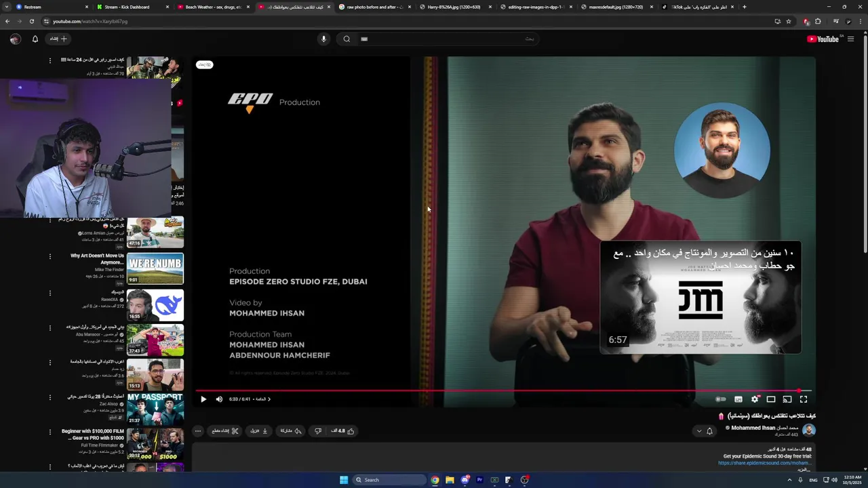Open the more actions three-dot button
Viewport: 868px width, 488px height.
point(198,431)
